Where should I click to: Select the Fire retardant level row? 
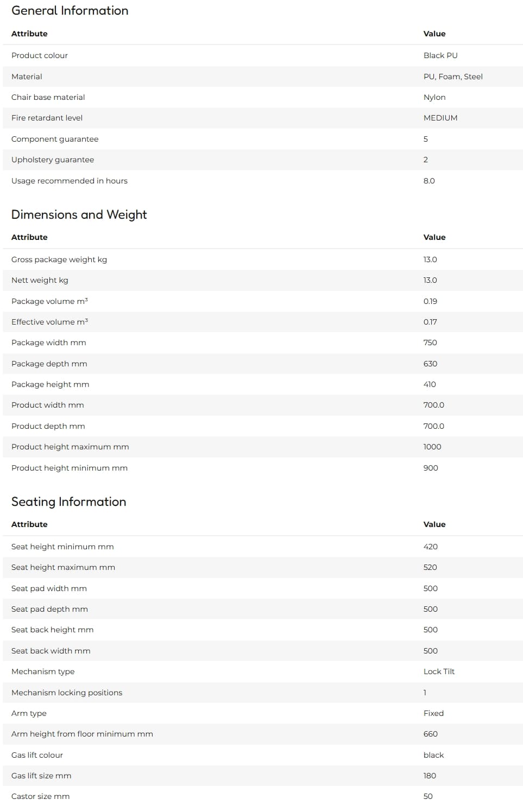point(263,118)
